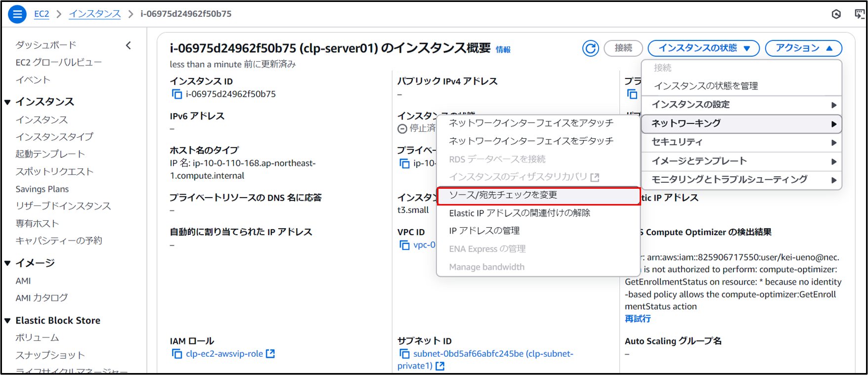Copy the instance ID with copy icon
868x375 pixels.
pyautogui.click(x=176, y=94)
